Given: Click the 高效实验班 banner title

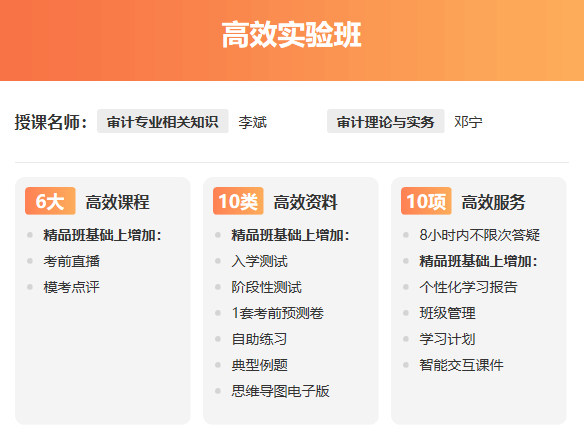Looking at the screenshot, I should [292, 35].
